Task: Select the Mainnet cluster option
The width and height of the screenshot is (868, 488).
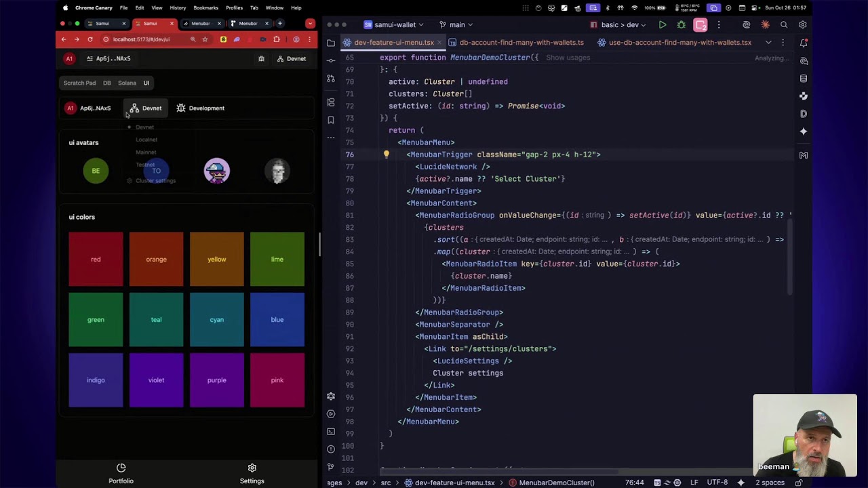Action: 146,152
